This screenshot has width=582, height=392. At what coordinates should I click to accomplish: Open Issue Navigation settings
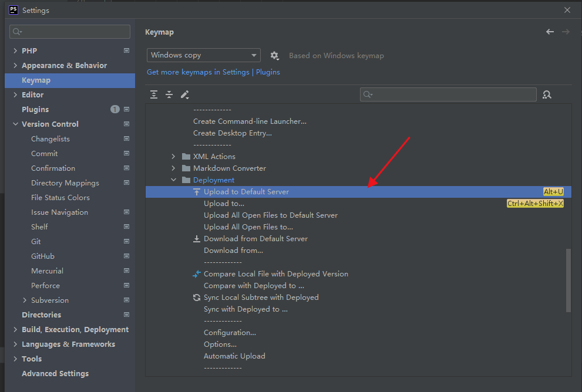pyautogui.click(x=60, y=212)
